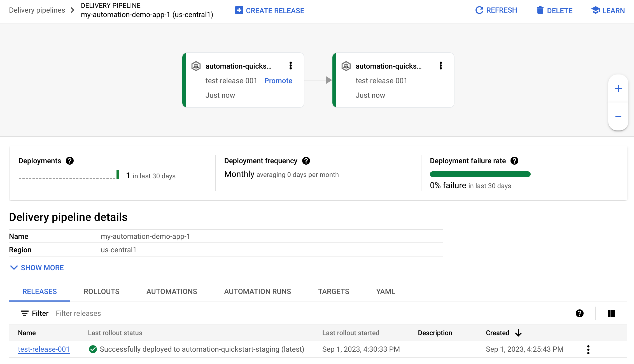Open test-release-001 release details

click(43, 348)
